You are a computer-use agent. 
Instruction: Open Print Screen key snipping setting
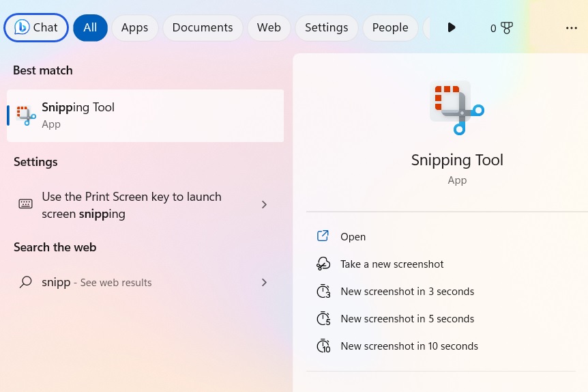(145, 205)
